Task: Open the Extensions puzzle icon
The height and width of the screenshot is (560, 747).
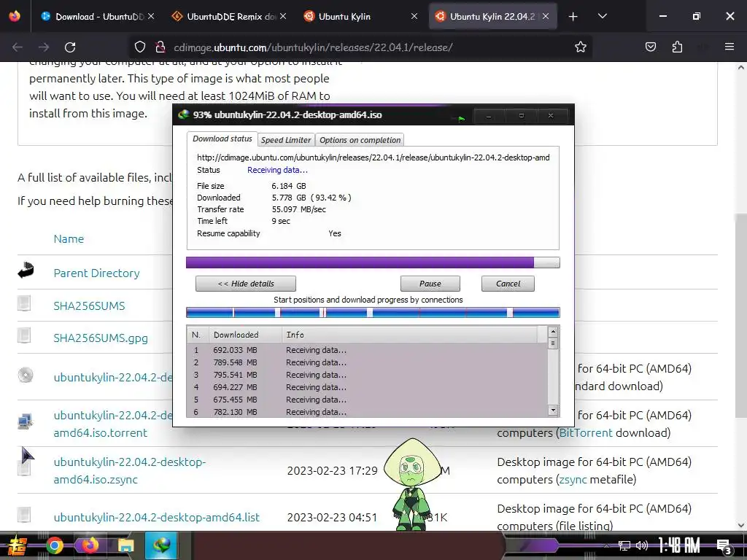Action: (677, 47)
